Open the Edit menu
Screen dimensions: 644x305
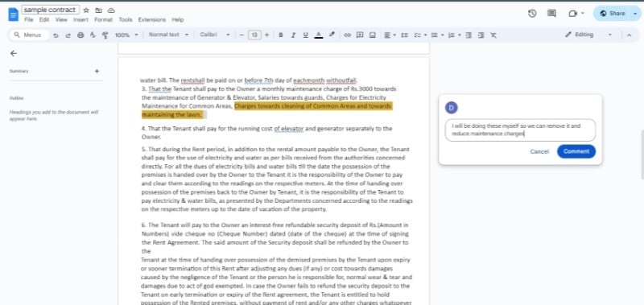(x=44, y=19)
